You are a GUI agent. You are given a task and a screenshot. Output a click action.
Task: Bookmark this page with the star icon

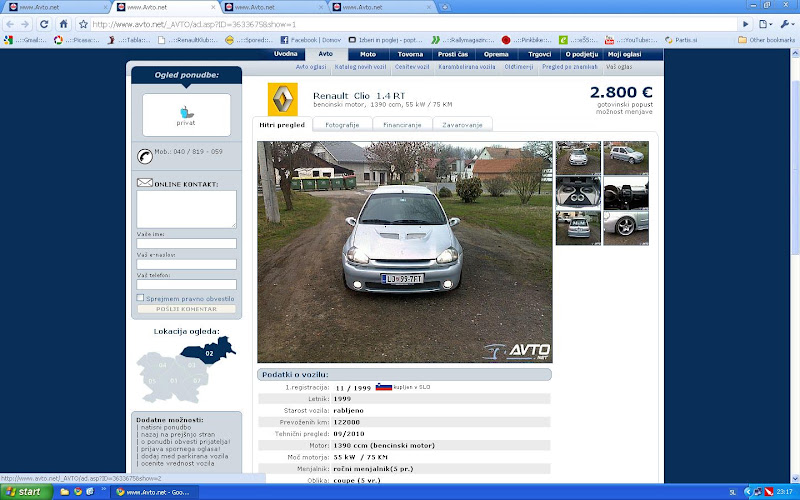83,24
